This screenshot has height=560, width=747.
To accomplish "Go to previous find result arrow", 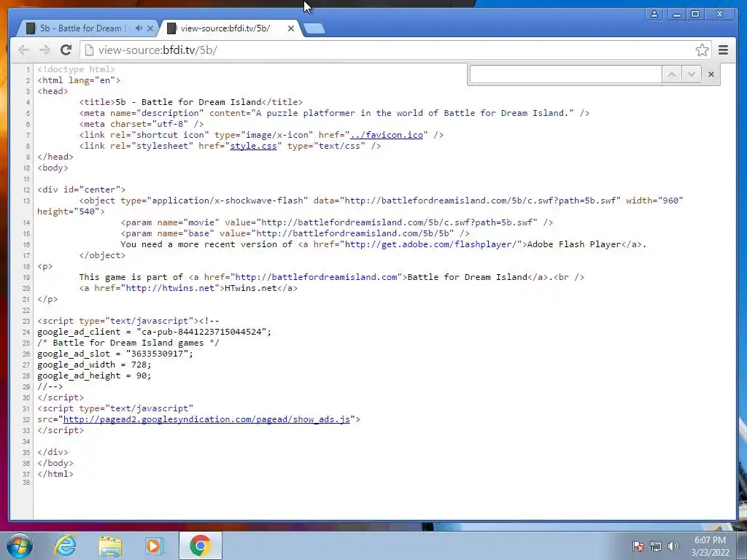I will click(x=672, y=74).
